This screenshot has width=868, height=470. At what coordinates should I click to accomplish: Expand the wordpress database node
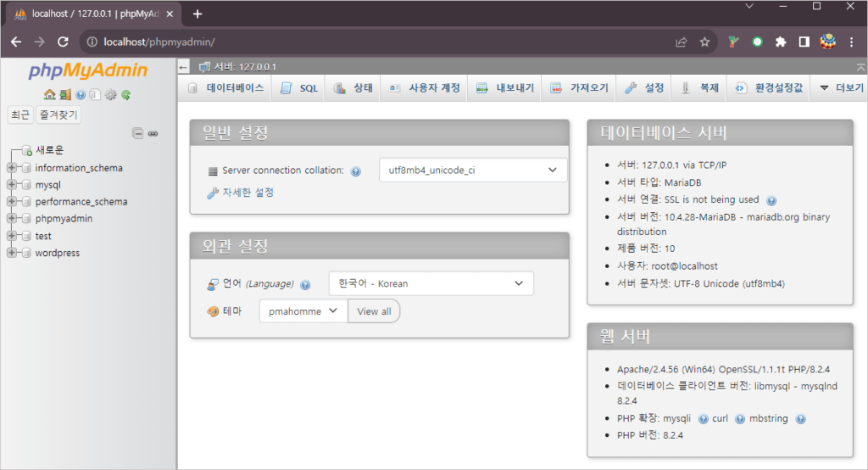point(12,252)
